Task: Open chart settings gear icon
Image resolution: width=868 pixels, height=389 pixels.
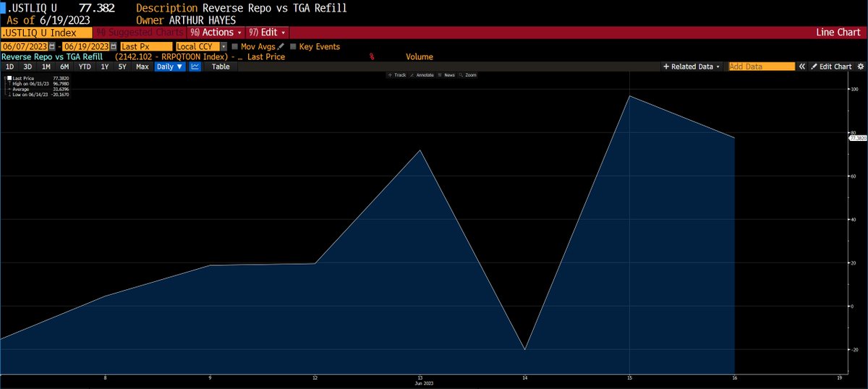Action: (860, 66)
